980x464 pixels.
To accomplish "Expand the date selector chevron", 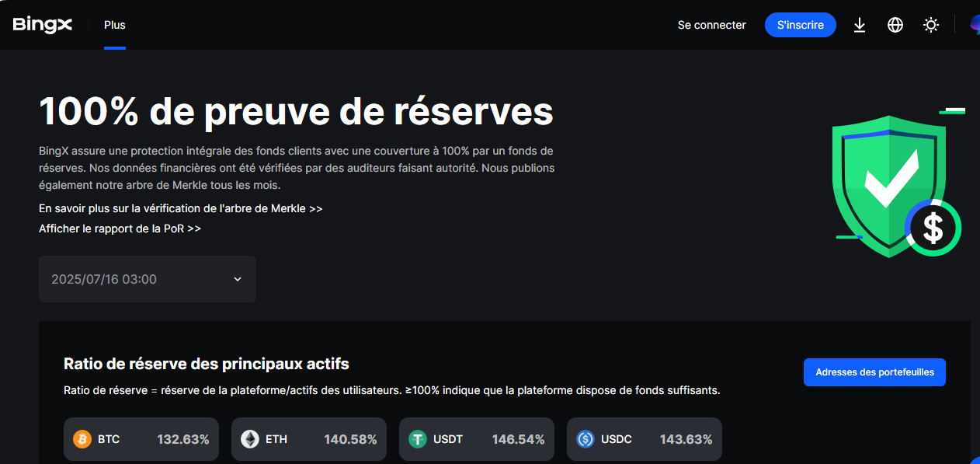I will pyautogui.click(x=237, y=278).
